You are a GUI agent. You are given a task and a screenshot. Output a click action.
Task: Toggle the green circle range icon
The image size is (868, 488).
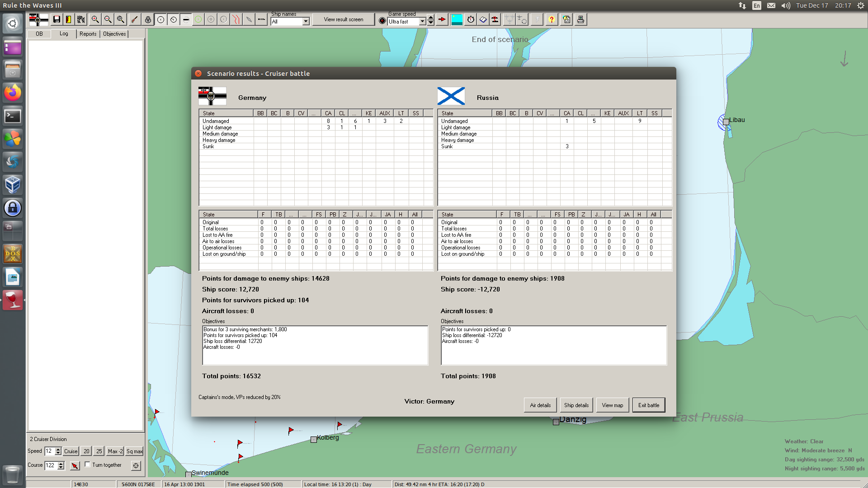click(x=198, y=19)
